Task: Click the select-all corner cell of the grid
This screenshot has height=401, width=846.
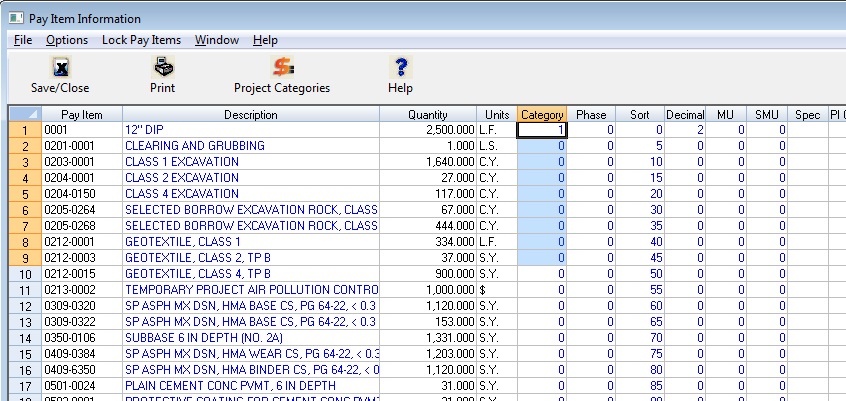Action: pyautogui.click(x=25, y=114)
